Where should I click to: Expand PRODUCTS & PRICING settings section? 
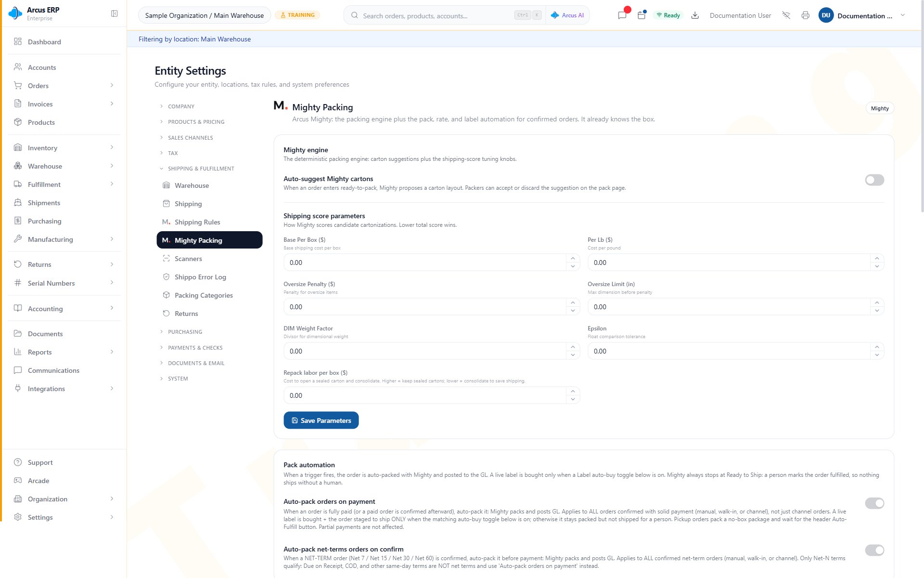click(x=209, y=122)
